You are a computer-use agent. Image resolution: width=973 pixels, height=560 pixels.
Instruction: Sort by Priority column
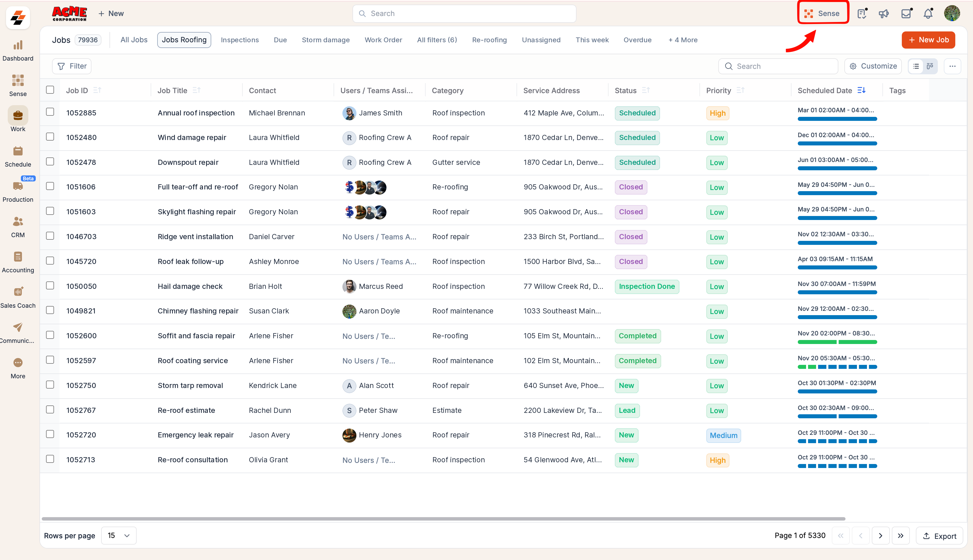click(740, 90)
